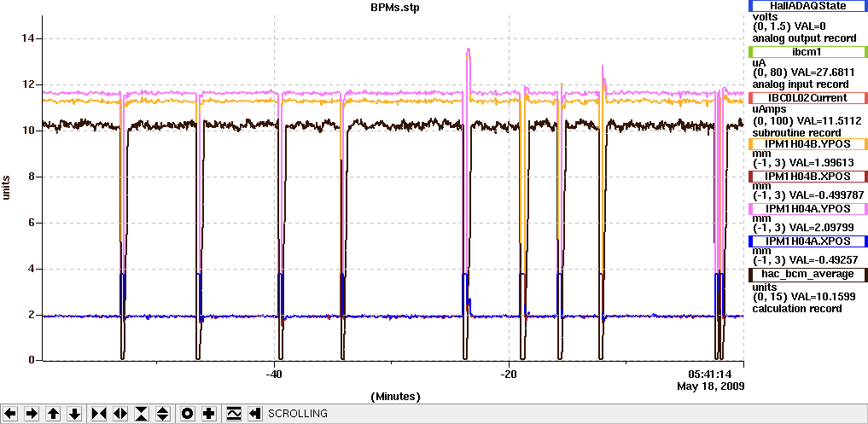Select the hac_bcm_average legend entry
The image size is (868, 424).
point(807,274)
